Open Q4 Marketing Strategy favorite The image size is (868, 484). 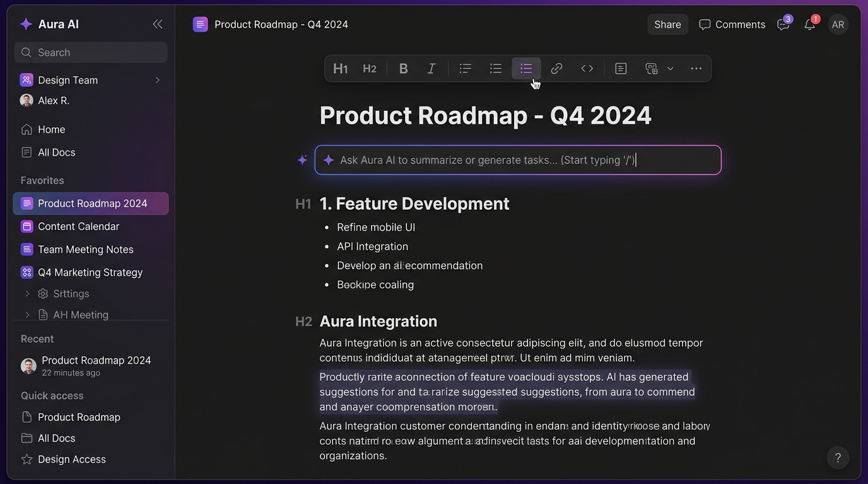[81, 272]
